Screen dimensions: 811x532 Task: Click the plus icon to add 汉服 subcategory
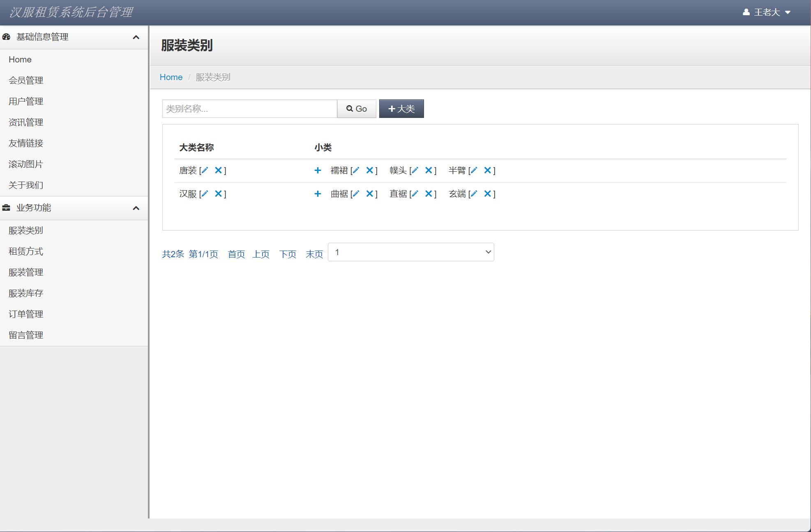(x=318, y=193)
